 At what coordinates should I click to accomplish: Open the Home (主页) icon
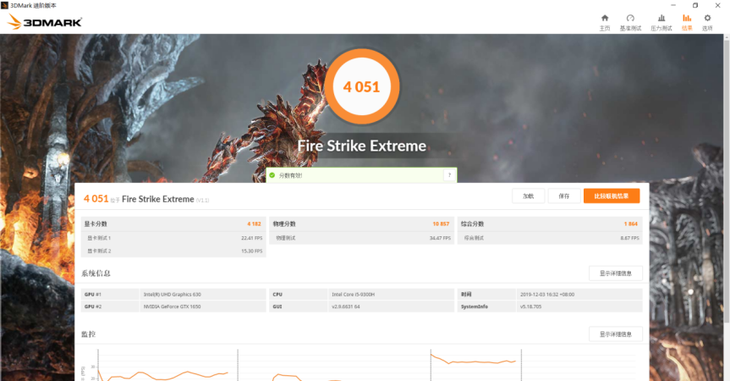click(604, 22)
